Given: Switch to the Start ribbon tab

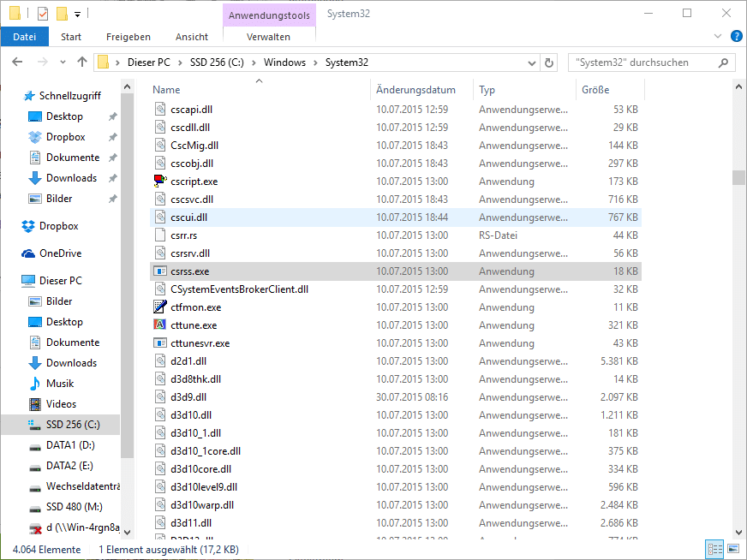Looking at the screenshot, I should [x=71, y=37].
